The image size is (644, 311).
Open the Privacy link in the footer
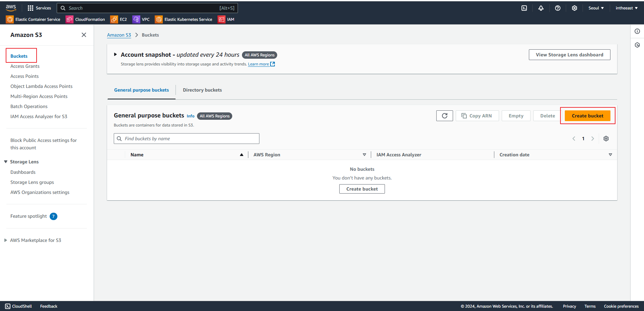(569, 306)
